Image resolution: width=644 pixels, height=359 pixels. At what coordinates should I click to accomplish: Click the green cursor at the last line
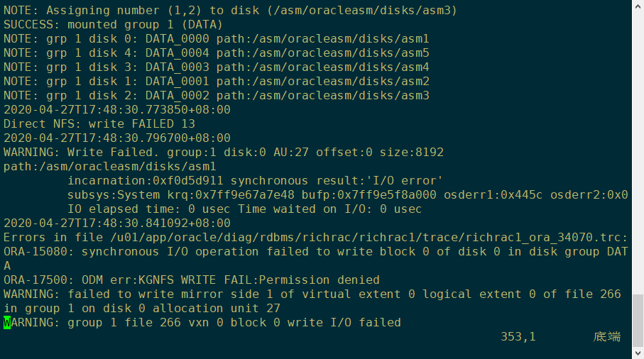tap(7, 323)
